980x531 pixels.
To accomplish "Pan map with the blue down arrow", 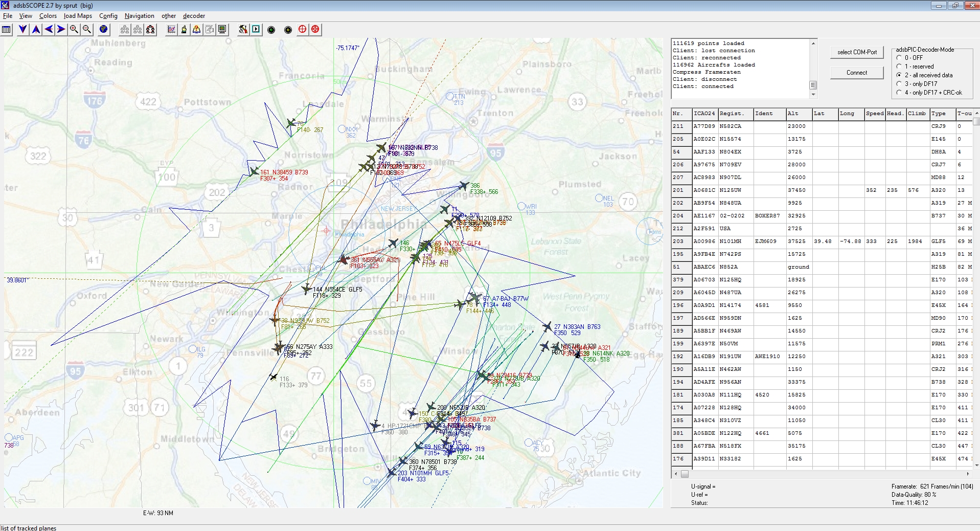I will [23, 30].
